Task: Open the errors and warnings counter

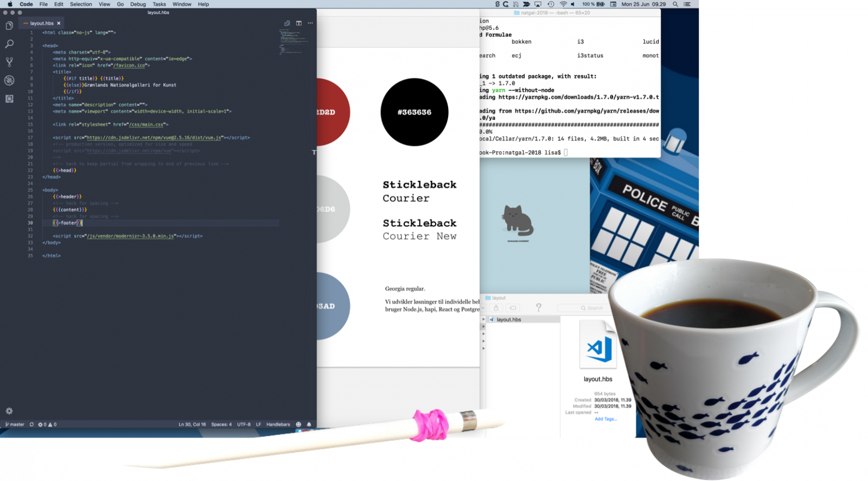Action: tap(47, 425)
